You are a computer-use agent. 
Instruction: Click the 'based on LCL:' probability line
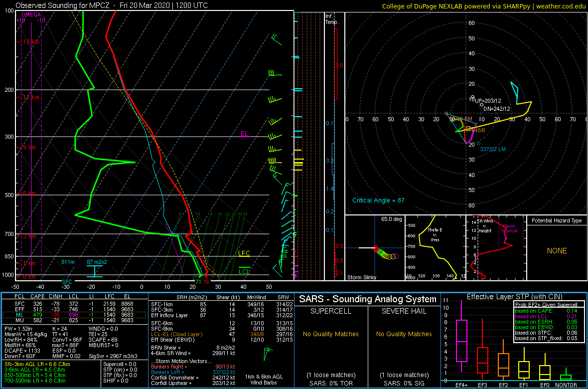(x=546, y=317)
